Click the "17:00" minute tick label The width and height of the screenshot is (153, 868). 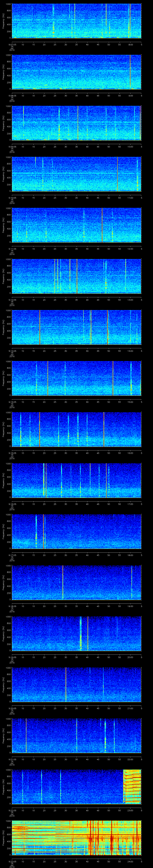point(130,504)
